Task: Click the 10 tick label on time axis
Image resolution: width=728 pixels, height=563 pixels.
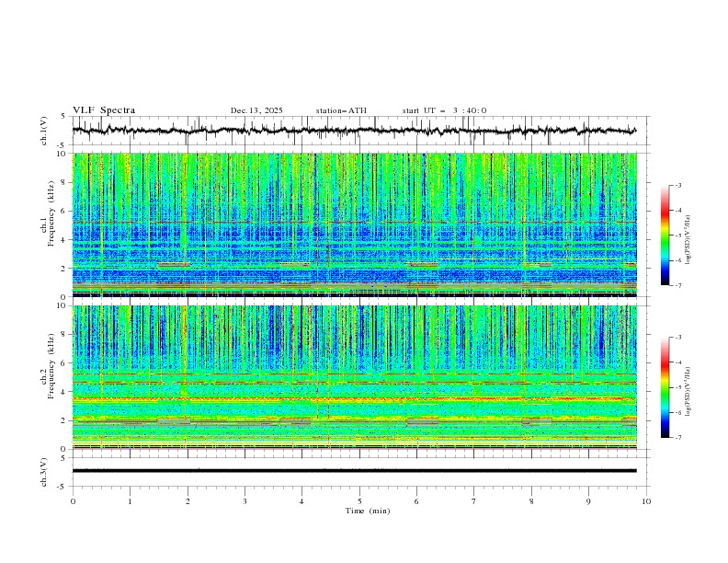Action: 646,501
